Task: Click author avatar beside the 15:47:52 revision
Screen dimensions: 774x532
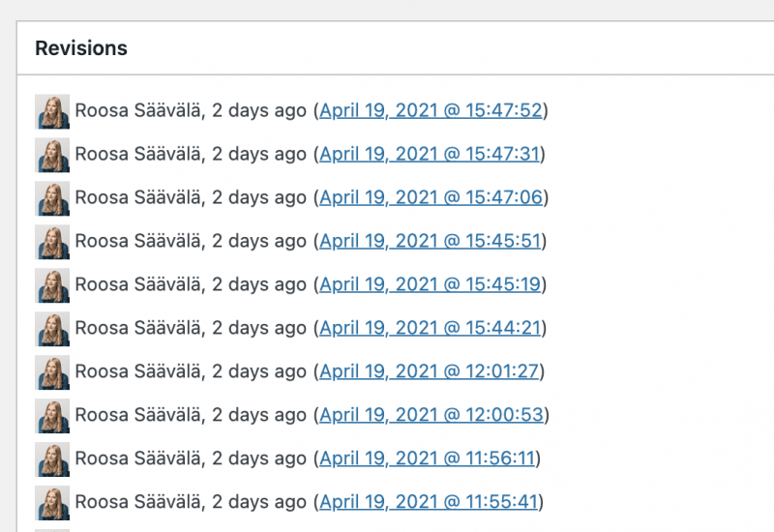Action: (52, 111)
